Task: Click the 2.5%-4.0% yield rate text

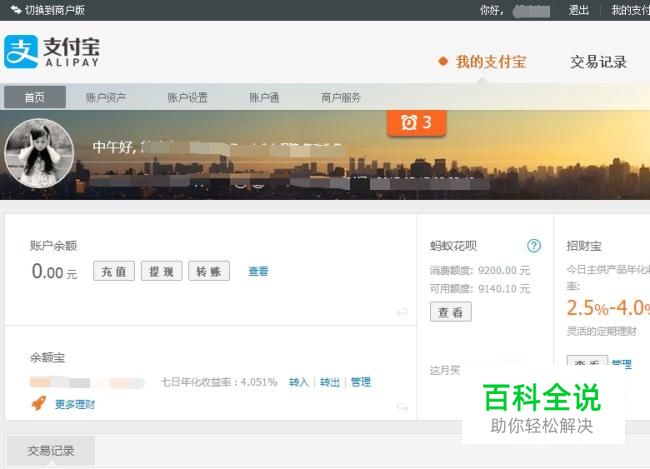Action: tap(608, 308)
